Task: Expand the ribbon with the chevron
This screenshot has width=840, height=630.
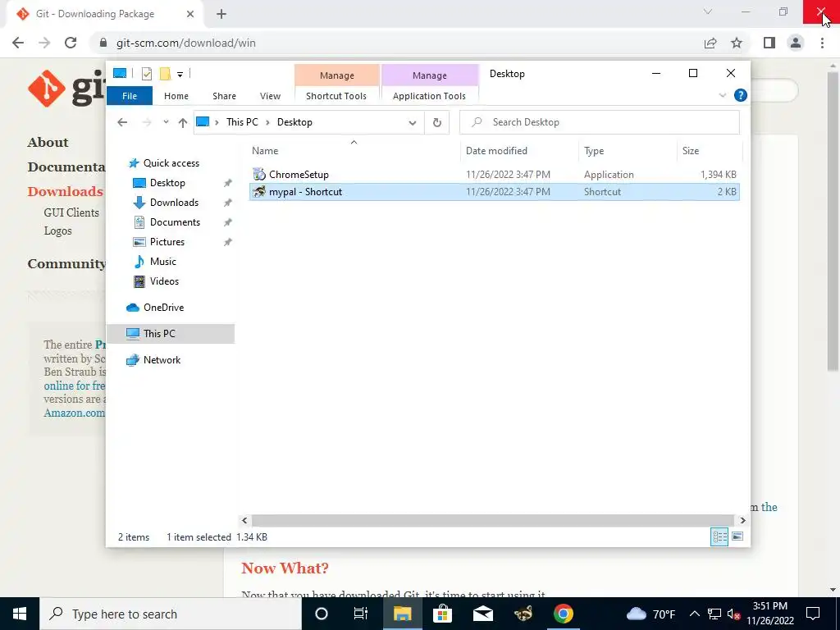Action: pyautogui.click(x=723, y=95)
